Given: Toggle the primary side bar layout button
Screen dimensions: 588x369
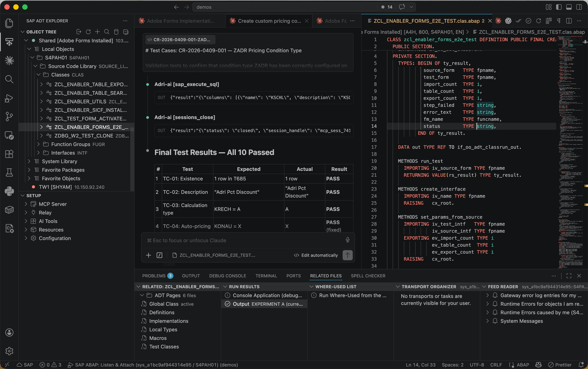Looking at the screenshot, I should click(x=559, y=7).
